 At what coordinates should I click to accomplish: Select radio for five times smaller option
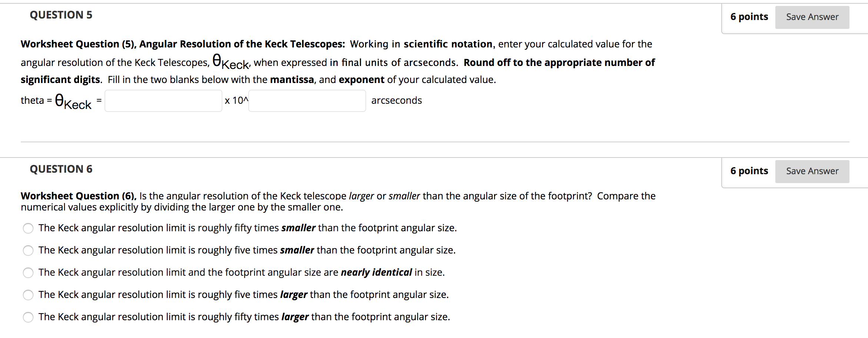[28, 251]
